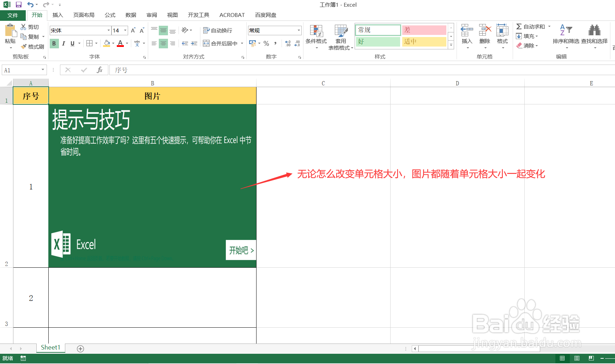This screenshot has width=615, height=364.
Task: Increase font size with the large A icon
Action: (x=133, y=30)
